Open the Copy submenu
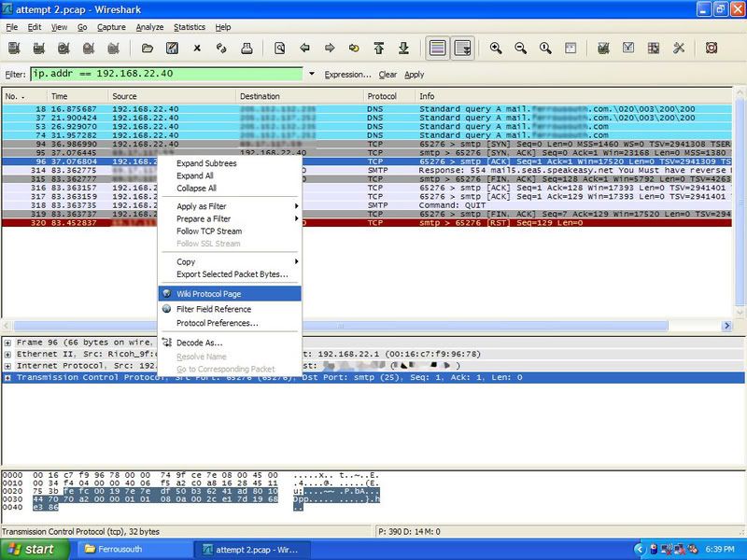 (230, 261)
